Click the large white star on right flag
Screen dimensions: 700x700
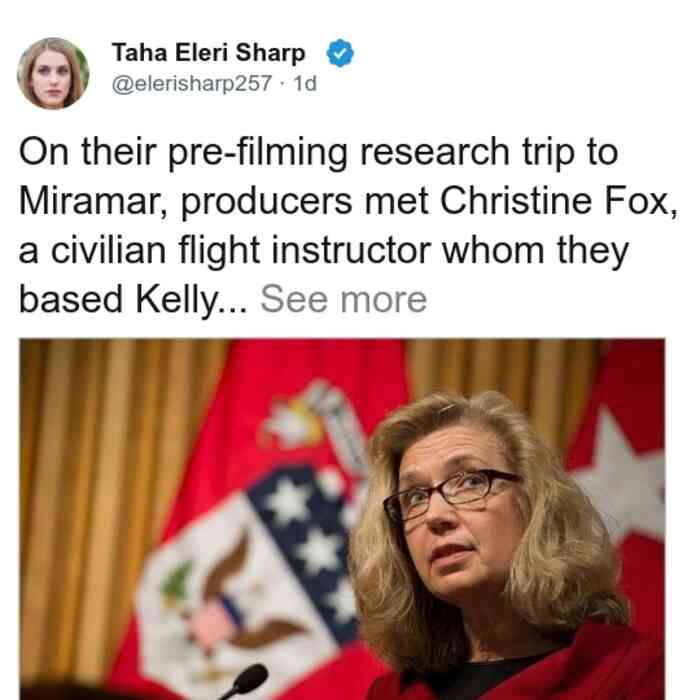click(625, 473)
